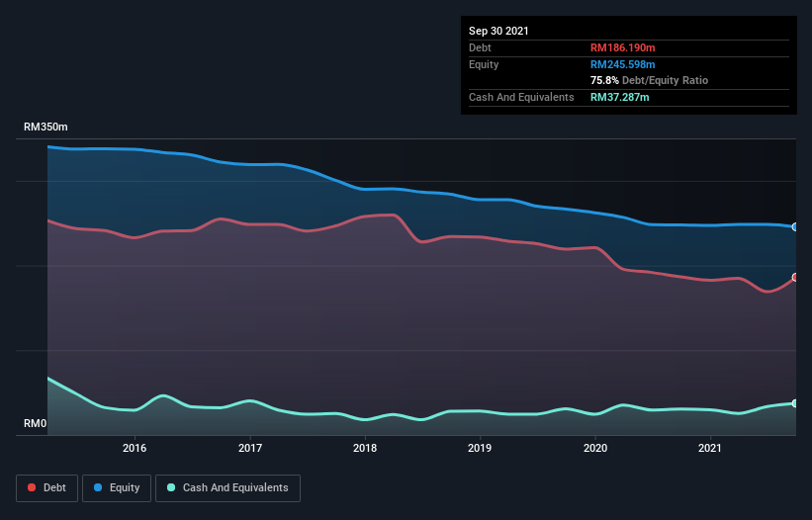The height and width of the screenshot is (520, 812).
Task: Click the 2018 x-axis label
Action: coord(365,449)
